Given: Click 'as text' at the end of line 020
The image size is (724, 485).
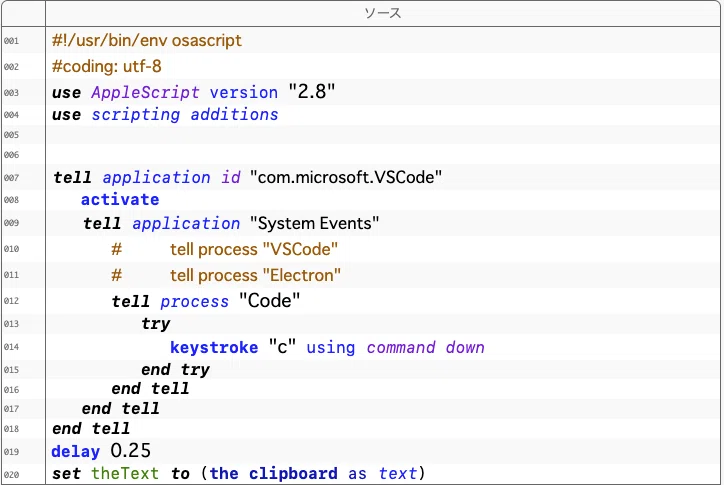Looking at the screenshot, I should pyautogui.click(x=383, y=473).
